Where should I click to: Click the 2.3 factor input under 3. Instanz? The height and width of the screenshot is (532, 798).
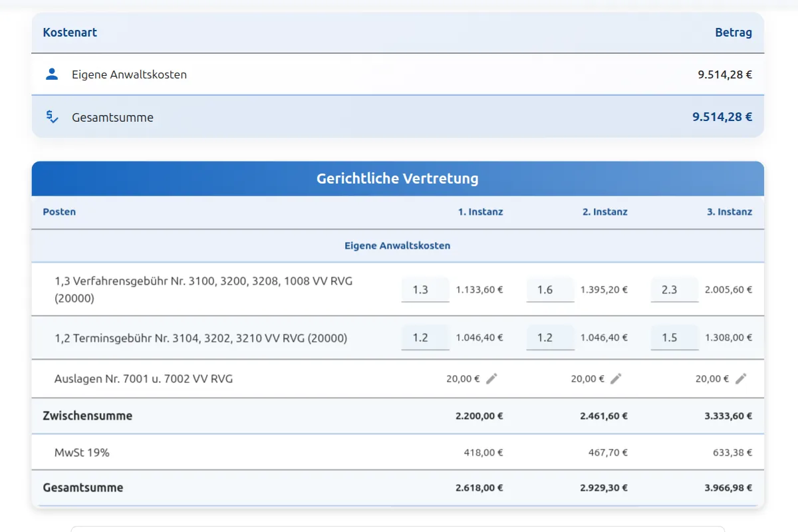674,289
